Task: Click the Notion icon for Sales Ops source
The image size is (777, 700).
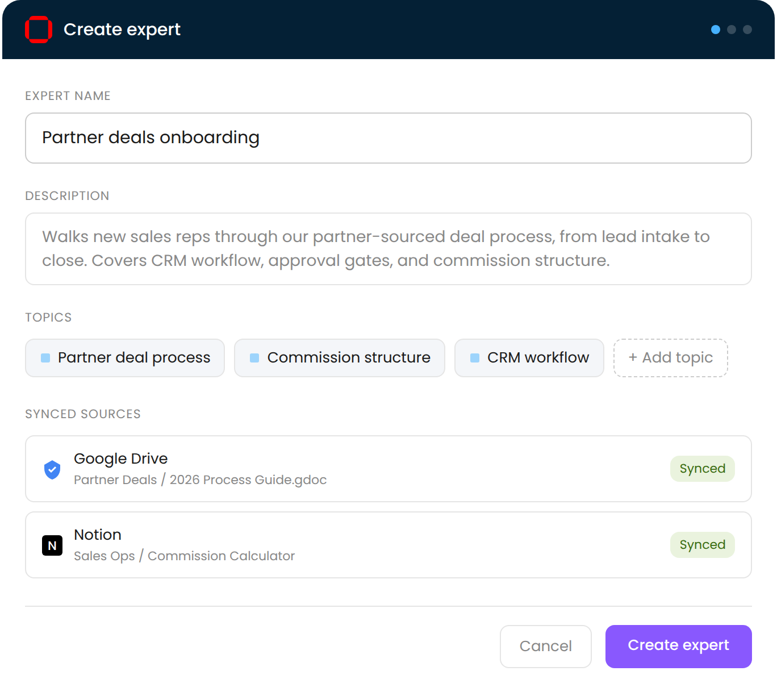Action: pos(52,545)
